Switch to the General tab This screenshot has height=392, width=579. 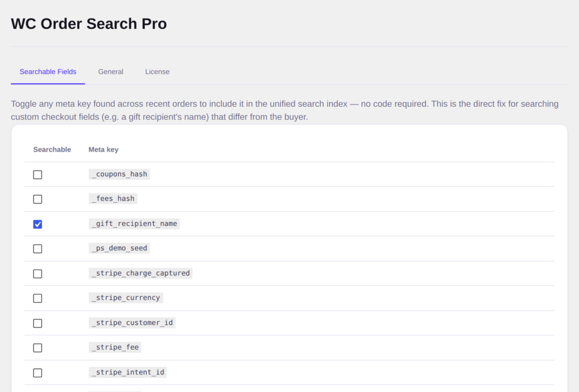(111, 72)
